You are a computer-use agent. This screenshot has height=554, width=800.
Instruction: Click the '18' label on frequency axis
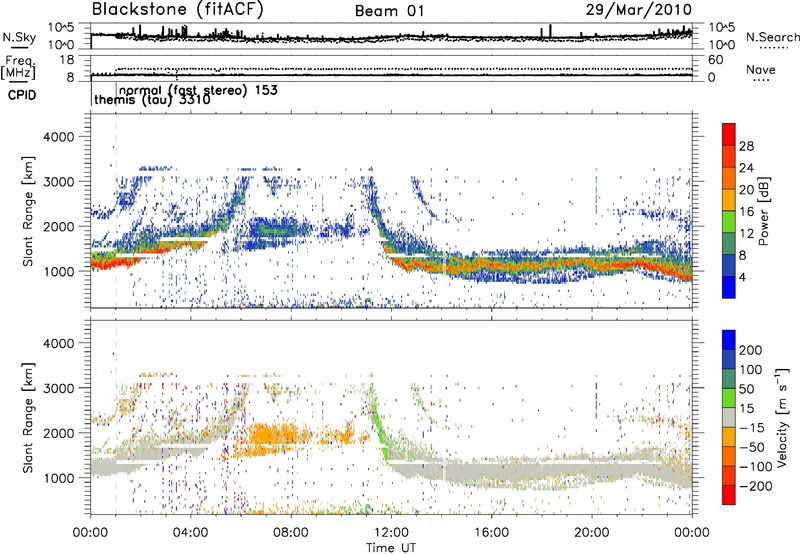tap(67, 60)
